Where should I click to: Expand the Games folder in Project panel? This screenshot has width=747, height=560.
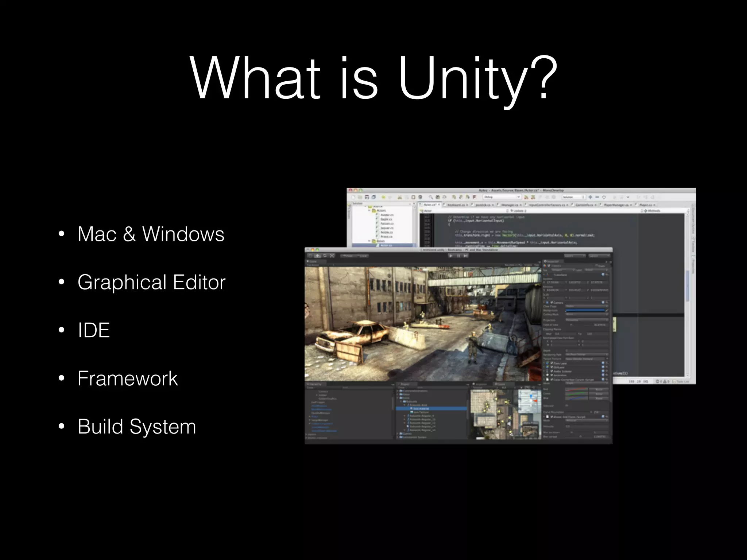[397, 433]
